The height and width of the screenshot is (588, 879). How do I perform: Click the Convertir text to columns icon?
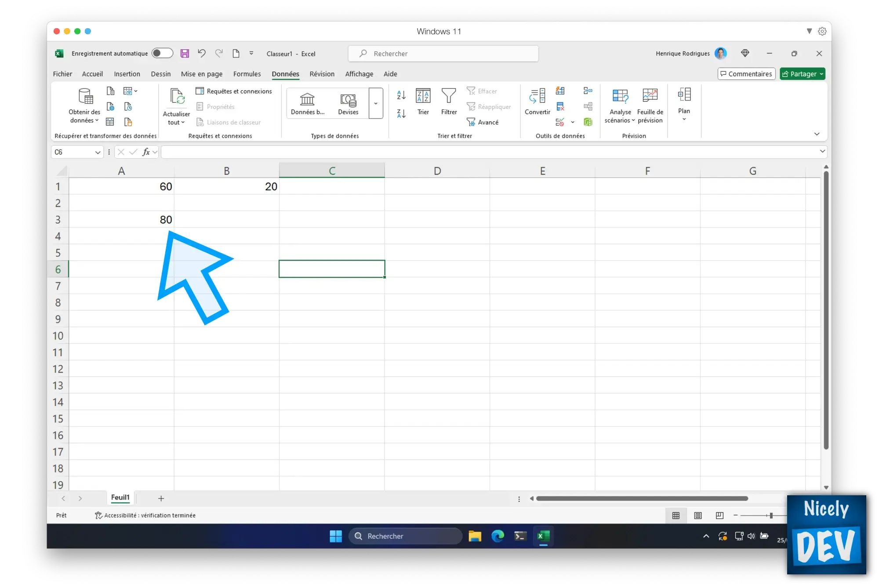(537, 102)
